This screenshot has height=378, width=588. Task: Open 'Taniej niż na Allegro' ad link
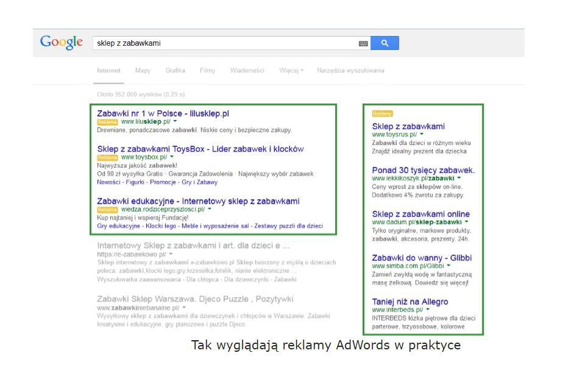click(409, 302)
